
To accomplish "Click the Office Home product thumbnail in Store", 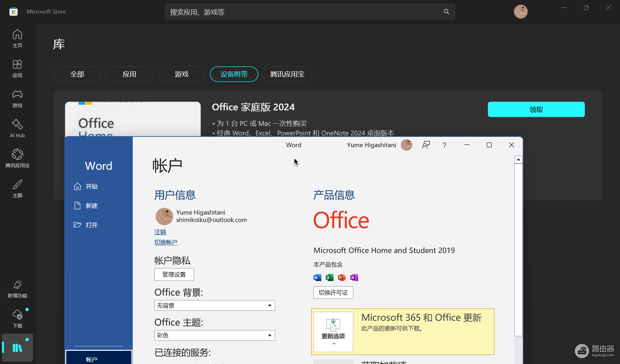I will [x=133, y=119].
